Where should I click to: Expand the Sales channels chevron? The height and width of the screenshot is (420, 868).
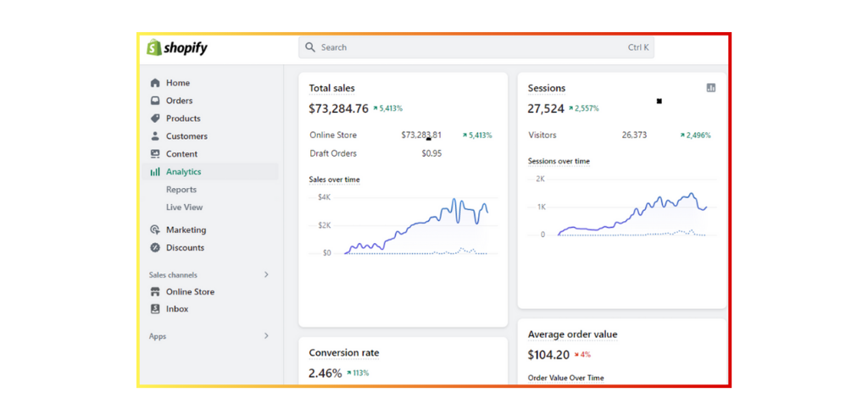tap(266, 274)
